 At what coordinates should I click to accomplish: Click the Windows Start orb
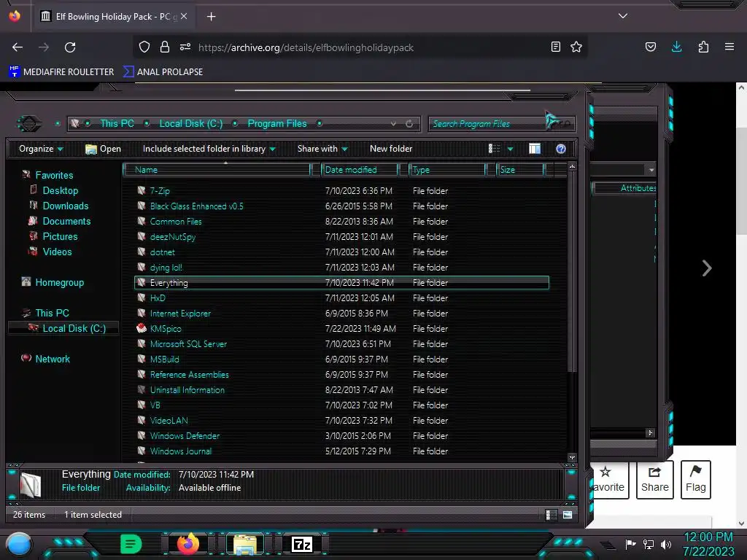coord(18,545)
